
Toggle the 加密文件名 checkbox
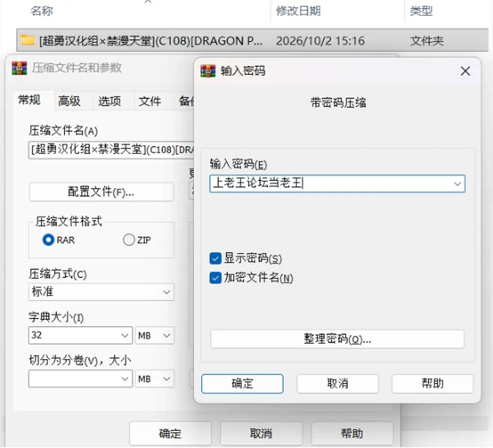[215, 278]
